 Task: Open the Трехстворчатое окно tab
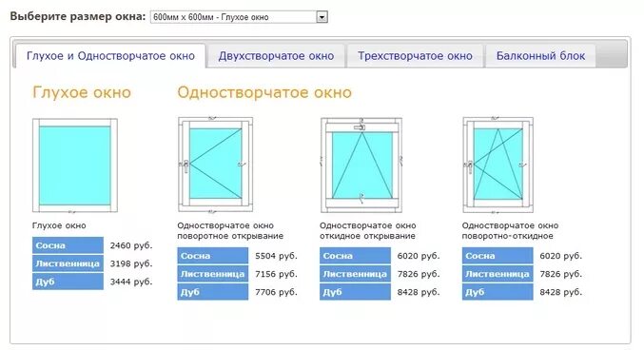coord(415,56)
